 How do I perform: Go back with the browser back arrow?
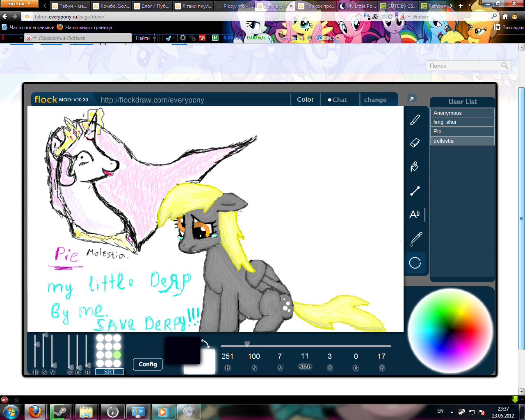[5, 16]
